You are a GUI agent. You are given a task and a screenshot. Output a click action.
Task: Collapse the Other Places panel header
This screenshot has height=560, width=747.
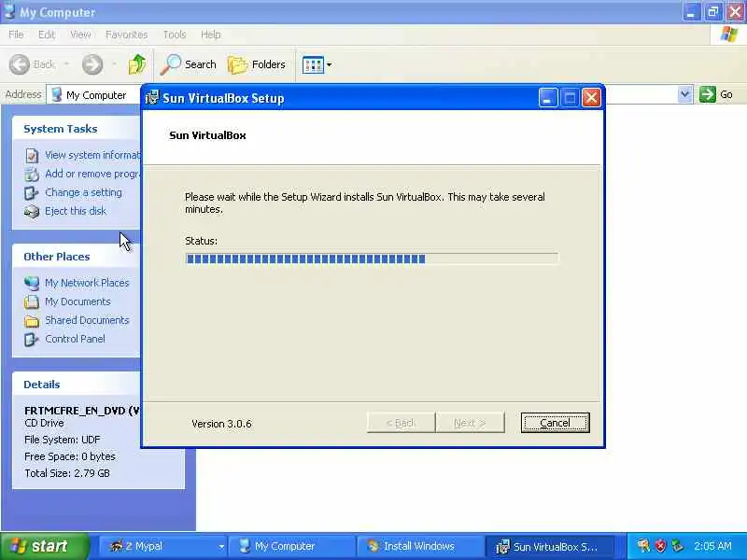77,257
